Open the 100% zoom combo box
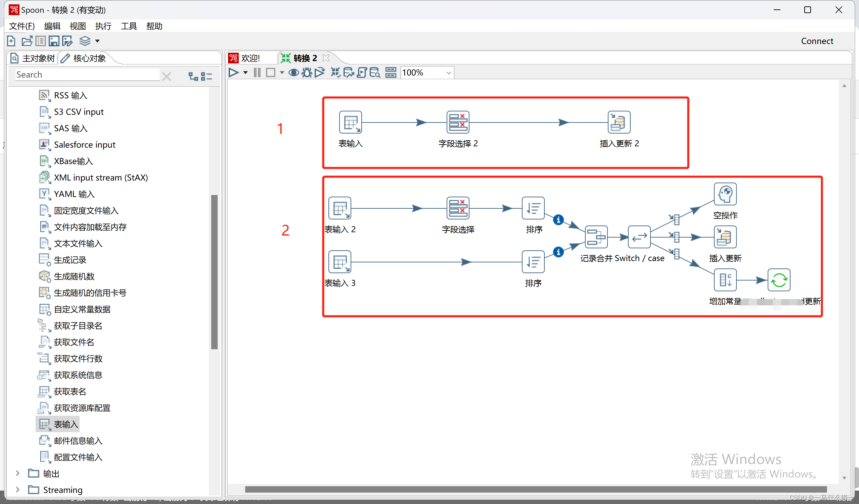 pyautogui.click(x=427, y=73)
